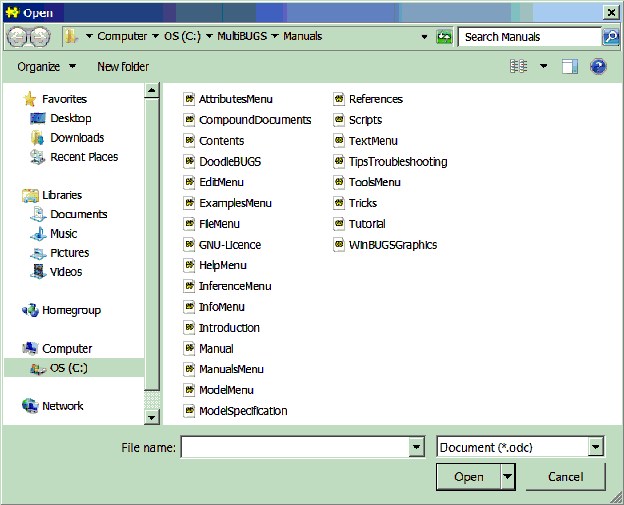The height and width of the screenshot is (505, 624).
Task: Click the refresh icon beside address bar
Action: [444, 37]
